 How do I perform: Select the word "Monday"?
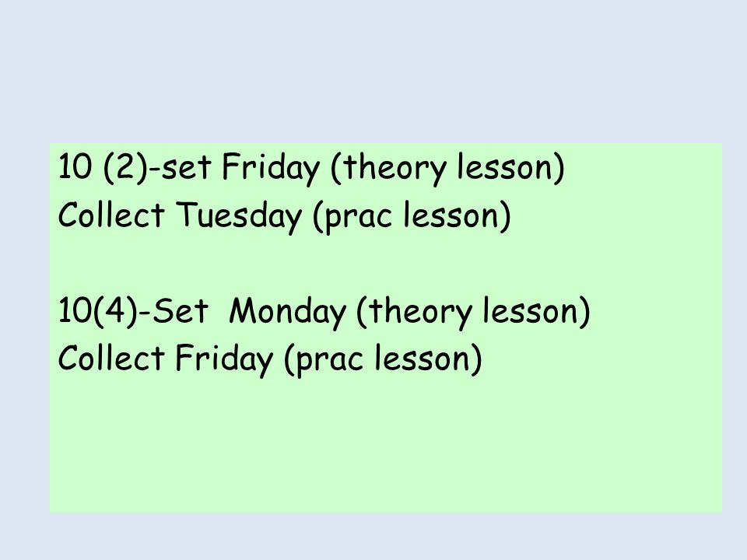coord(287,313)
